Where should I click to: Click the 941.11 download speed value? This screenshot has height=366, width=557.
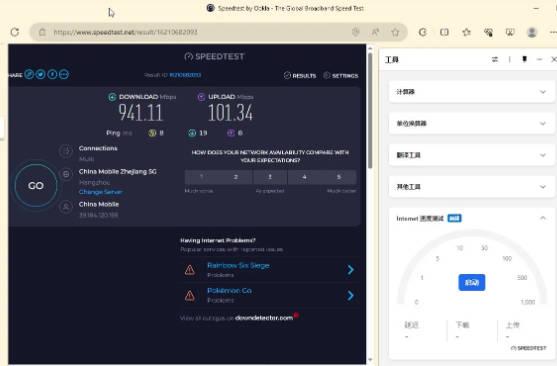coord(140,113)
